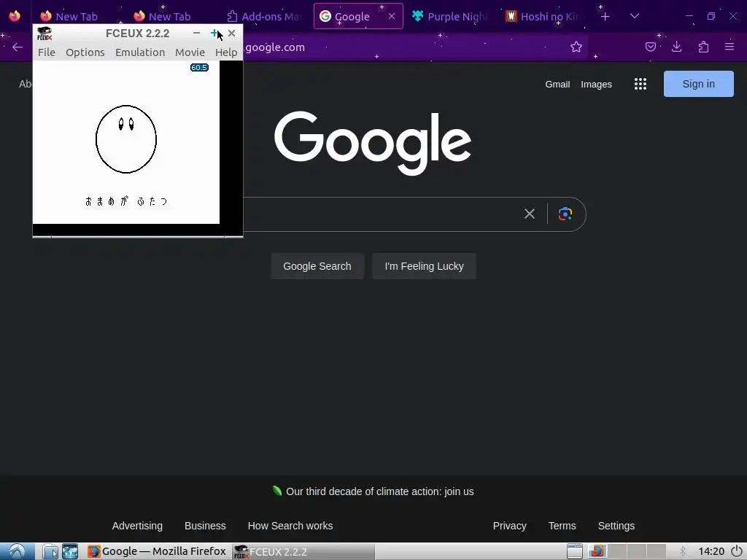This screenshot has height=560, width=747.
Task: Open the extensions puzzle icon
Action: point(703,47)
